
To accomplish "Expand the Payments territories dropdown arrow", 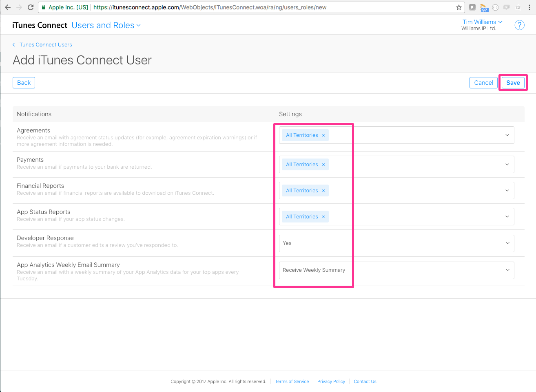I will click(x=507, y=165).
